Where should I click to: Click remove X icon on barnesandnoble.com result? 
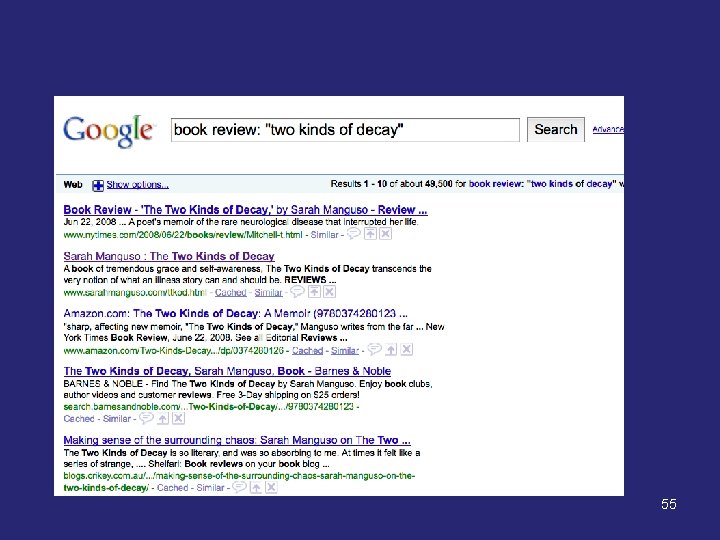179,418
